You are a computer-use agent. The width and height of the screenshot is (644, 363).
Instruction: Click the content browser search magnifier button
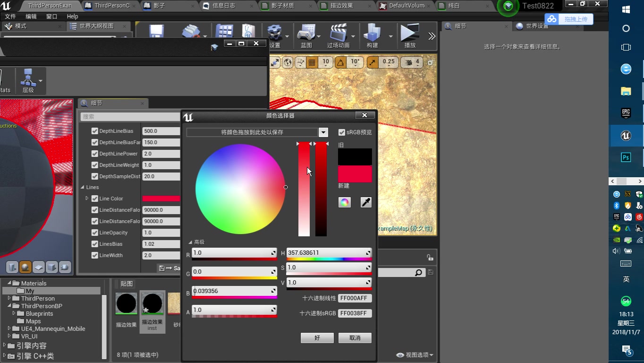click(418, 273)
